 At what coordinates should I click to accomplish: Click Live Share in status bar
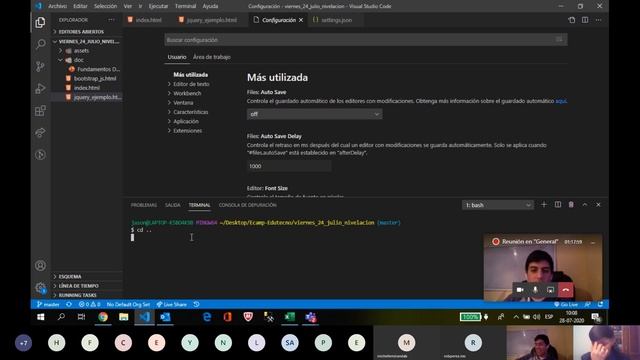pyautogui.click(x=171, y=304)
